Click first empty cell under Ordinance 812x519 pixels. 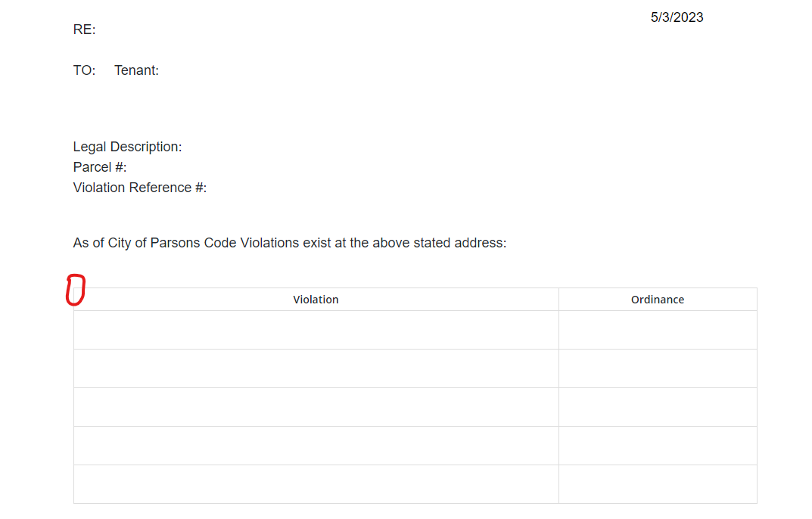[x=657, y=330]
